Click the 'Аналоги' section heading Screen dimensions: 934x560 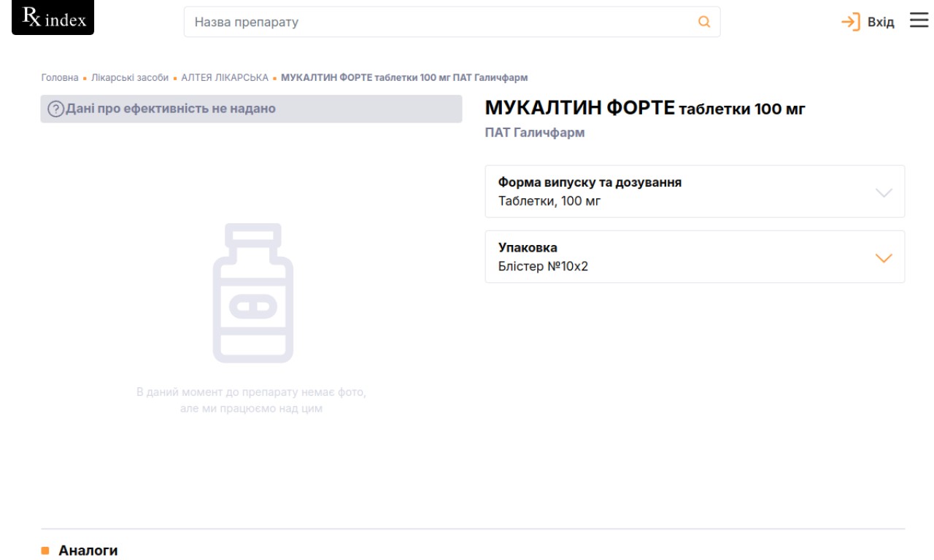point(88,551)
